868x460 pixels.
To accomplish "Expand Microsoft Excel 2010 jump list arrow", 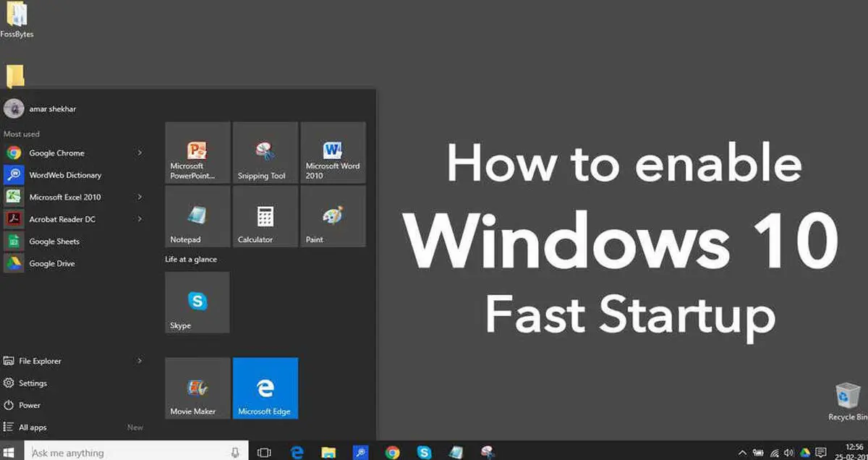I will 140,197.
